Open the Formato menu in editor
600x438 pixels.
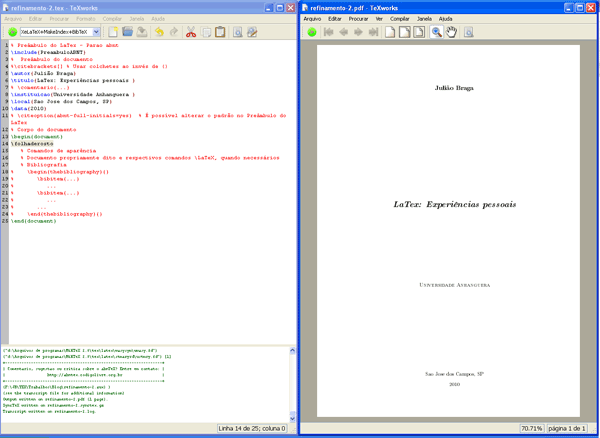point(86,18)
